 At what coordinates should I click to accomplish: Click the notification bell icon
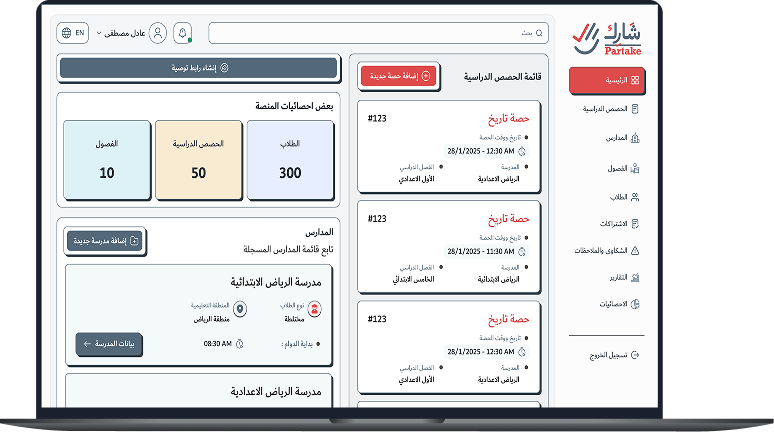pos(182,33)
